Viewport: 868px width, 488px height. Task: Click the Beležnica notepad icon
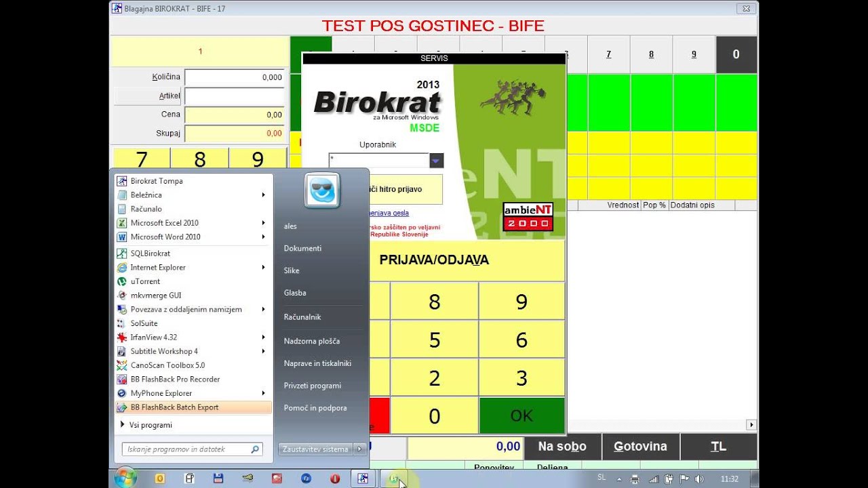[x=122, y=195]
